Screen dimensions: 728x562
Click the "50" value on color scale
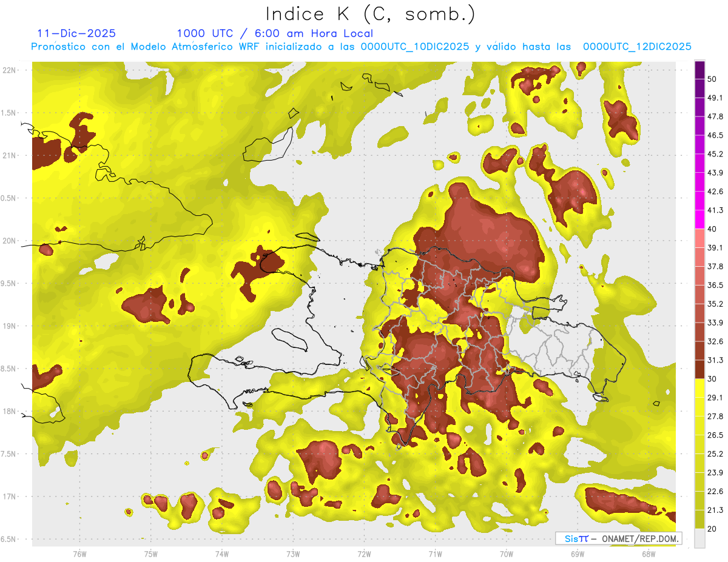pyautogui.click(x=712, y=79)
